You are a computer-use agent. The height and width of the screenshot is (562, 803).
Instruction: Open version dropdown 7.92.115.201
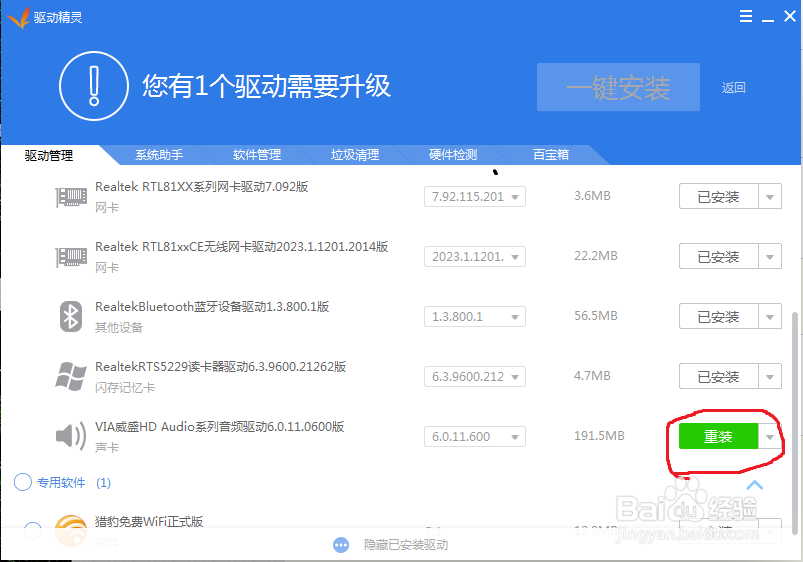click(475, 197)
